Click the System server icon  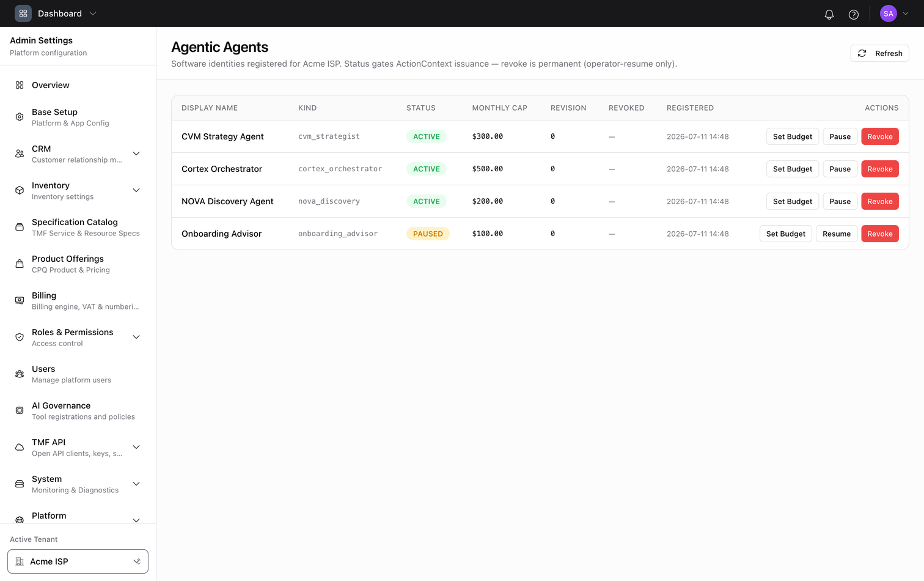click(x=20, y=484)
